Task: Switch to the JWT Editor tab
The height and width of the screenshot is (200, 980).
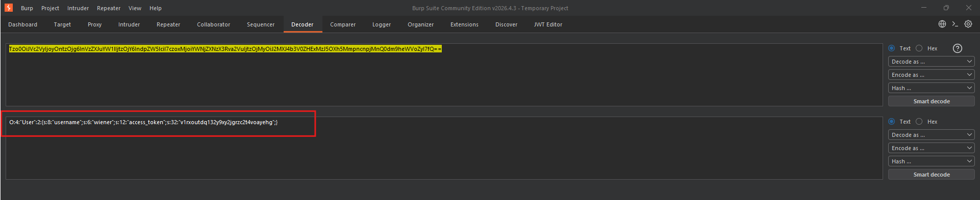Action: pos(548,24)
